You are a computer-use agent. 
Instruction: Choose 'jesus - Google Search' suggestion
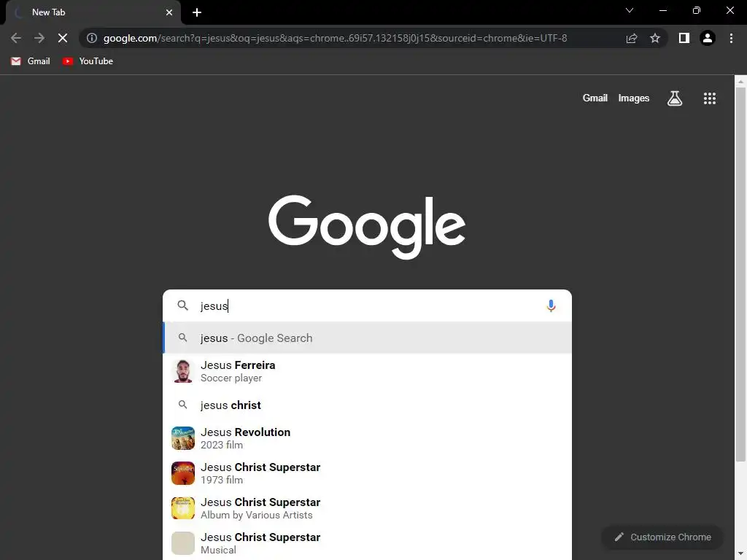pos(368,338)
